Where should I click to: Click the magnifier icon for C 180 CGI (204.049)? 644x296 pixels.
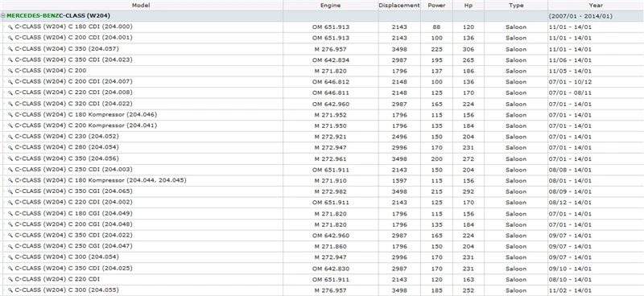(10, 213)
